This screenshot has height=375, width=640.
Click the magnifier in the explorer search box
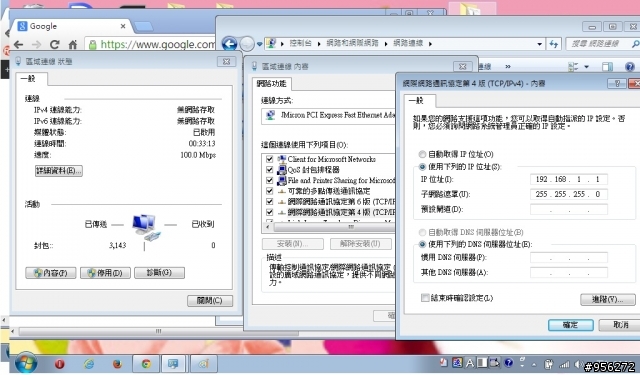coord(635,44)
